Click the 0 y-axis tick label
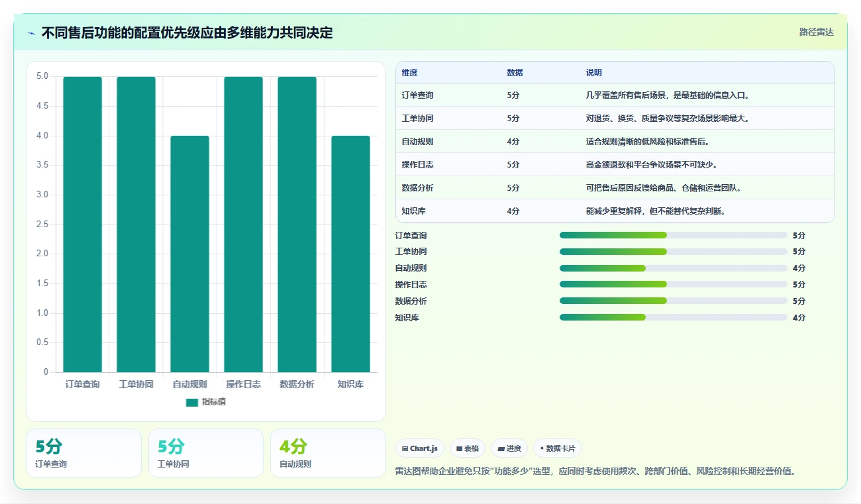The width and height of the screenshot is (861, 504). pos(46,372)
